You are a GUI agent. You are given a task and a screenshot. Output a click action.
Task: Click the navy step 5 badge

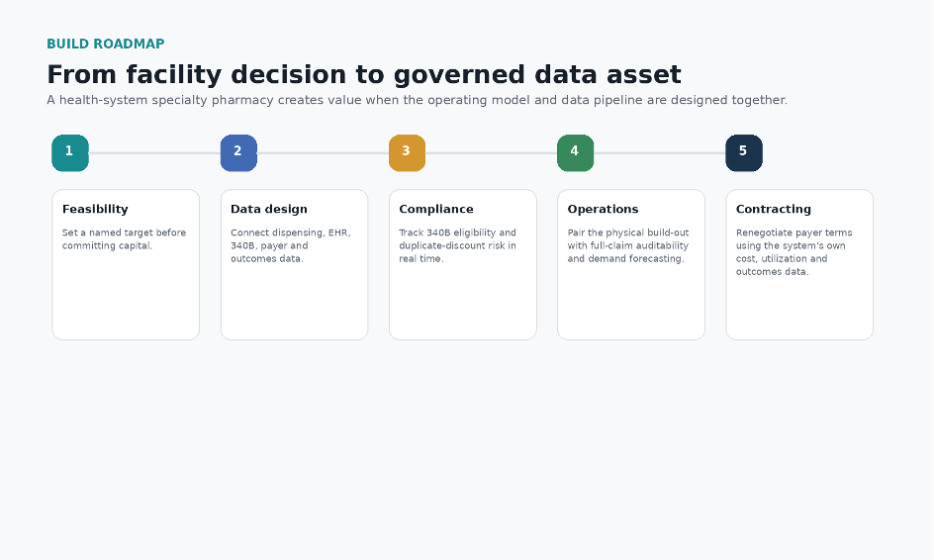coord(744,153)
